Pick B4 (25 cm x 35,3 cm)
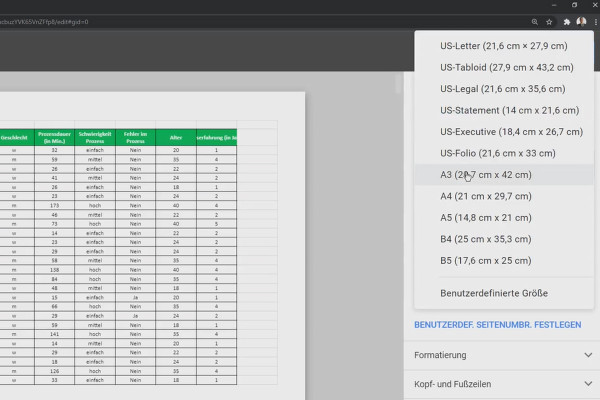Screen dimensions: 600x400 pos(504,239)
